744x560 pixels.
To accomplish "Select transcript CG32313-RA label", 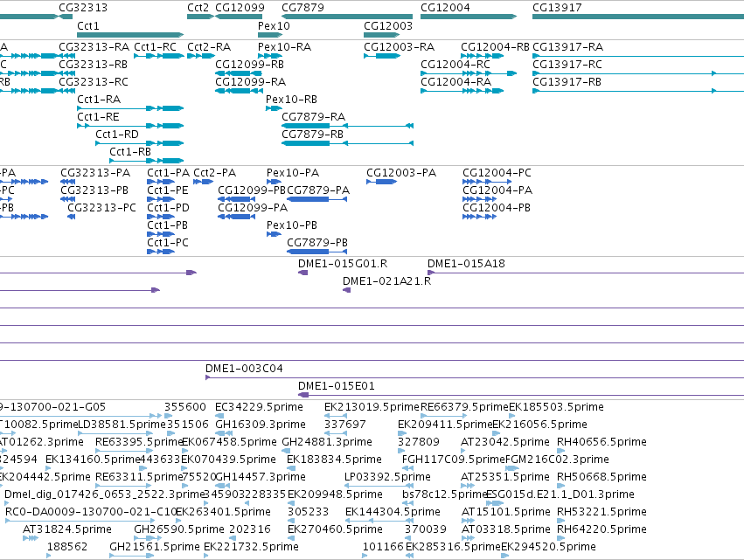I will tap(94, 47).
